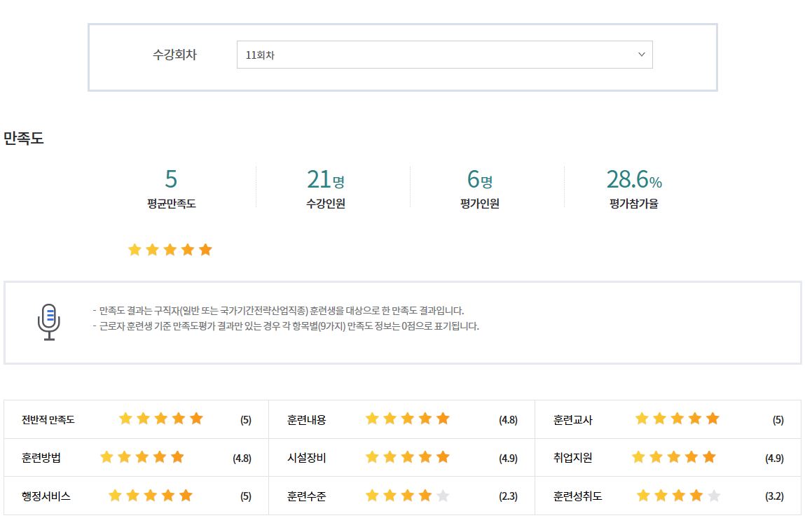Image resolution: width=805 pixels, height=532 pixels.
Task: Click the microphone notice icon
Action: click(x=49, y=322)
